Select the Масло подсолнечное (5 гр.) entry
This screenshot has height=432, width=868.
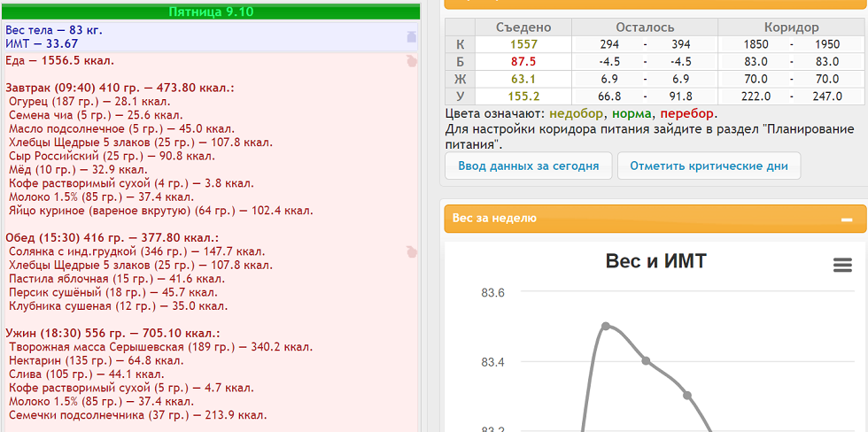(x=120, y=129)
